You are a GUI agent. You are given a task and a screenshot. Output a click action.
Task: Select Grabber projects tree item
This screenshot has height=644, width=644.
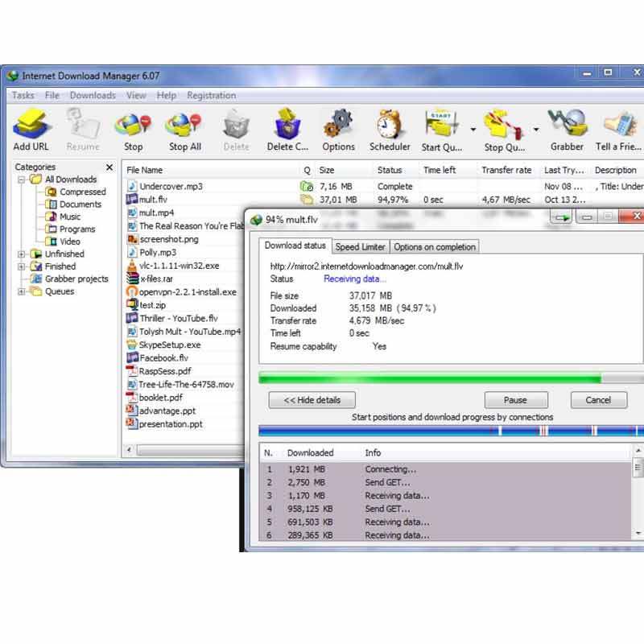[x=70, y=279]
